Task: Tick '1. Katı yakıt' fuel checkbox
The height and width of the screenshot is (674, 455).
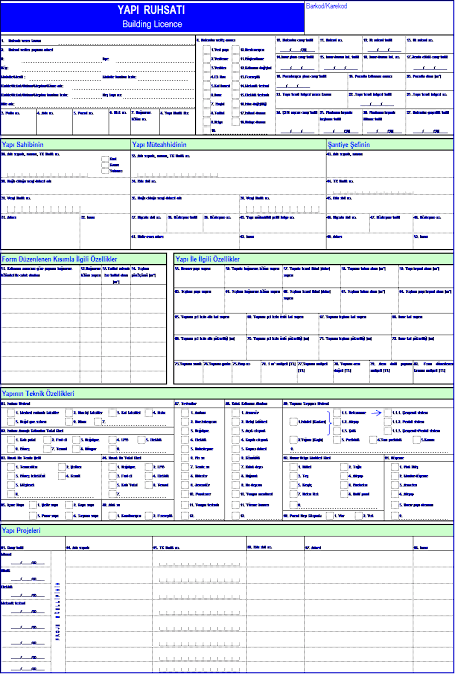Action: [x=11, y=440]
